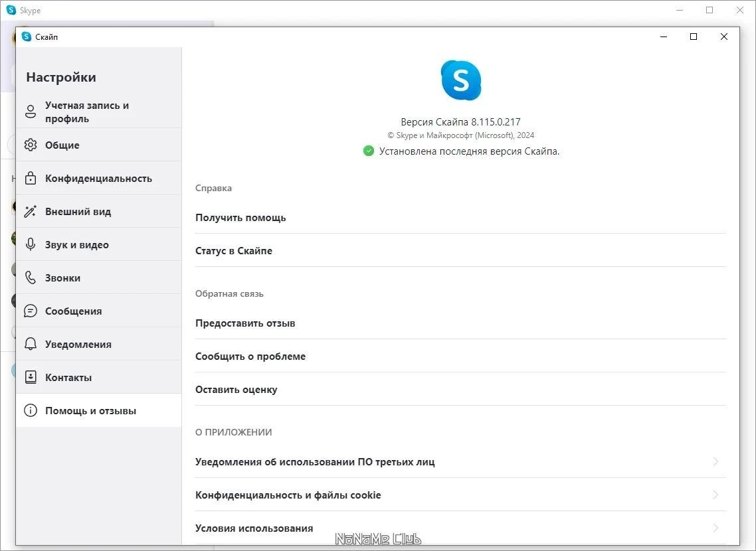Click the microphone icon beside Звук и видео
Screen dimensions: 756x551
[x=31, y=245]
